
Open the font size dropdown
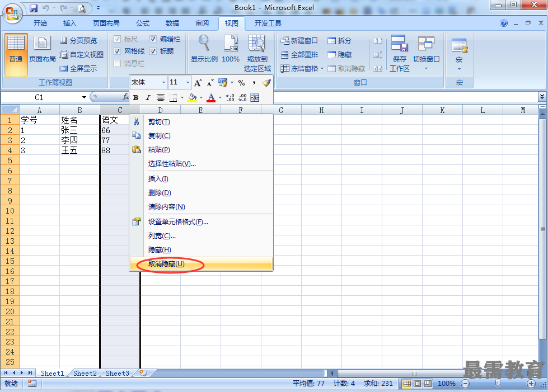[188, 83]
